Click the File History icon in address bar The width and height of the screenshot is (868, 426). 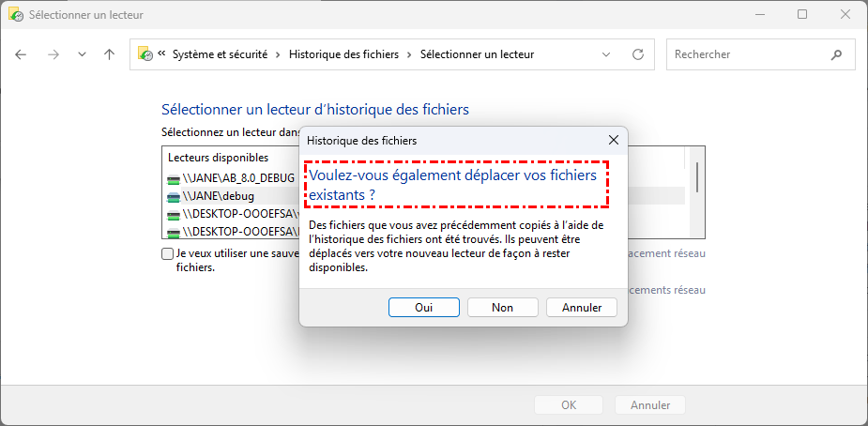click(x=145, y=54)
